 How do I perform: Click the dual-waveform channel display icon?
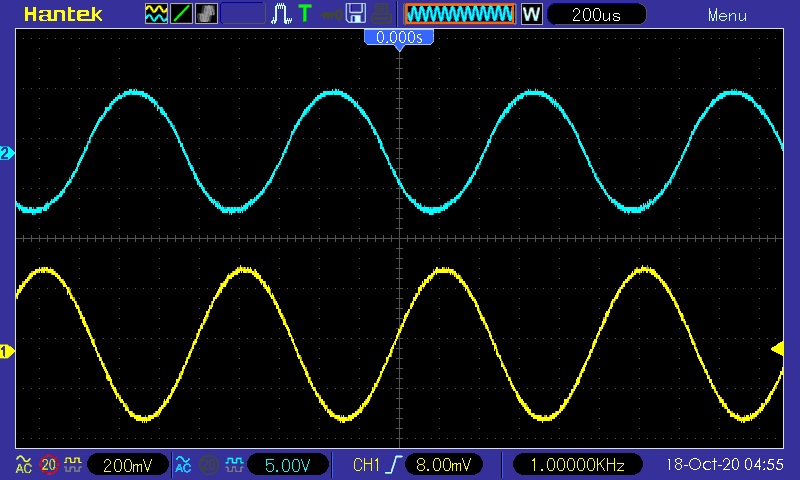pyautogui.click(x=157, y=15)
